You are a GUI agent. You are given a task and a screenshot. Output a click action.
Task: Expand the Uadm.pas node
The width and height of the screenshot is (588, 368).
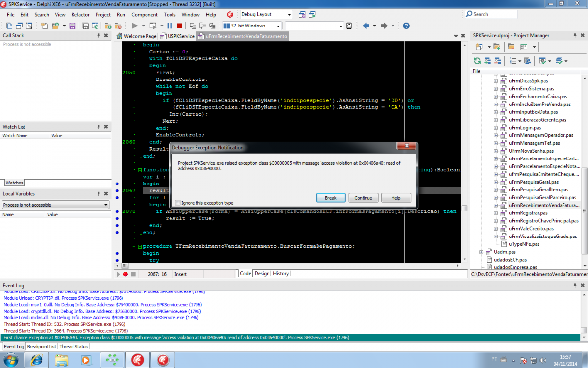481,252
